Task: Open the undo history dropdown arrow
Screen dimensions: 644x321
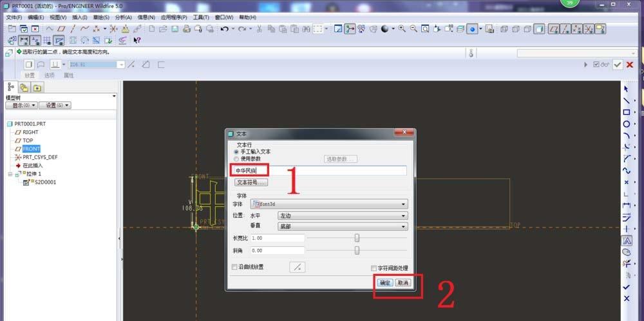Action: (233, 29)
